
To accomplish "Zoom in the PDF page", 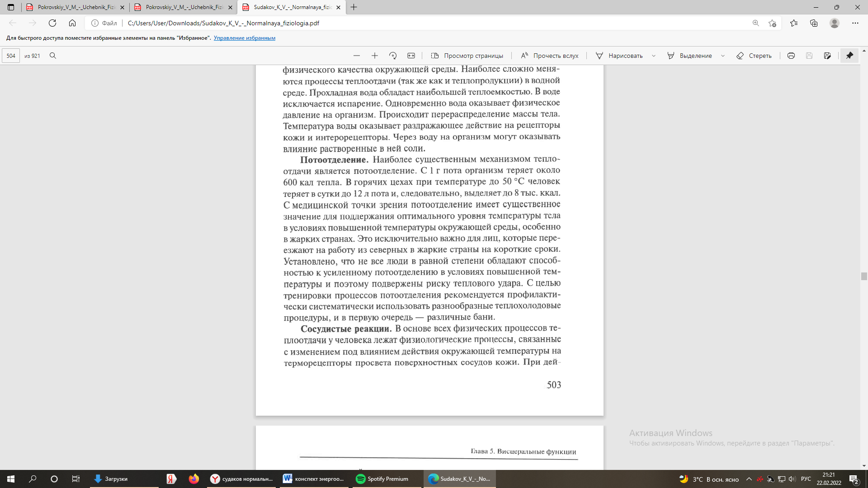I will pos(375,56).
